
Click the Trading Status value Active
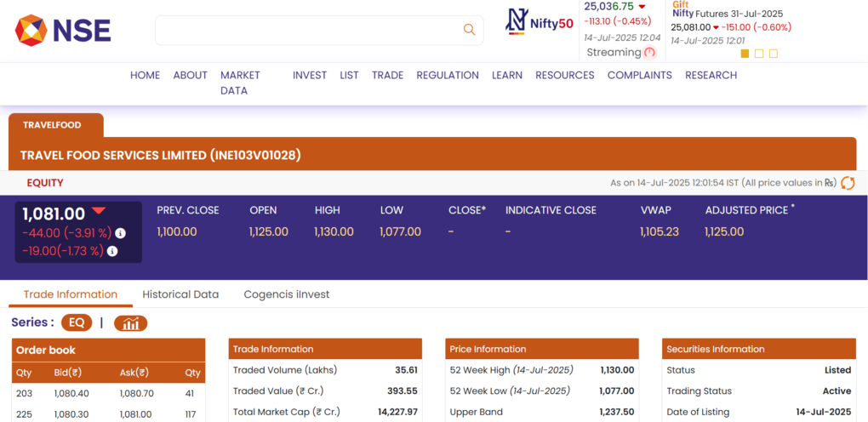click(x=837, y=391)
